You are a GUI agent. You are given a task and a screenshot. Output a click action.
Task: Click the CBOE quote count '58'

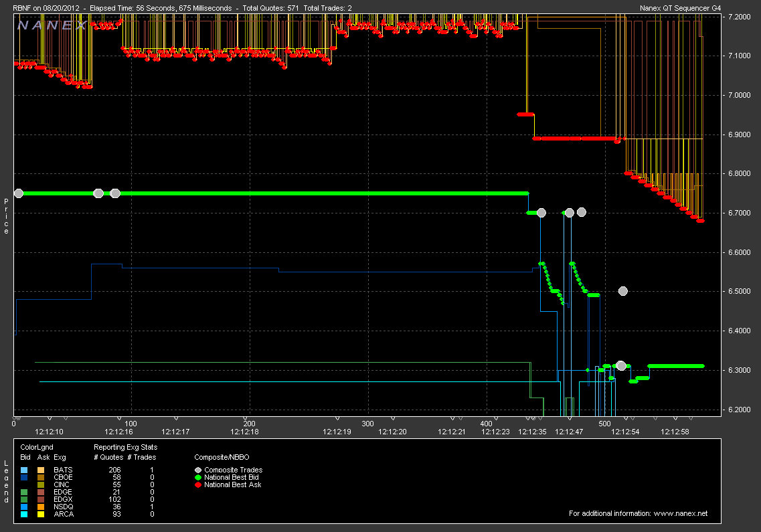116,477
